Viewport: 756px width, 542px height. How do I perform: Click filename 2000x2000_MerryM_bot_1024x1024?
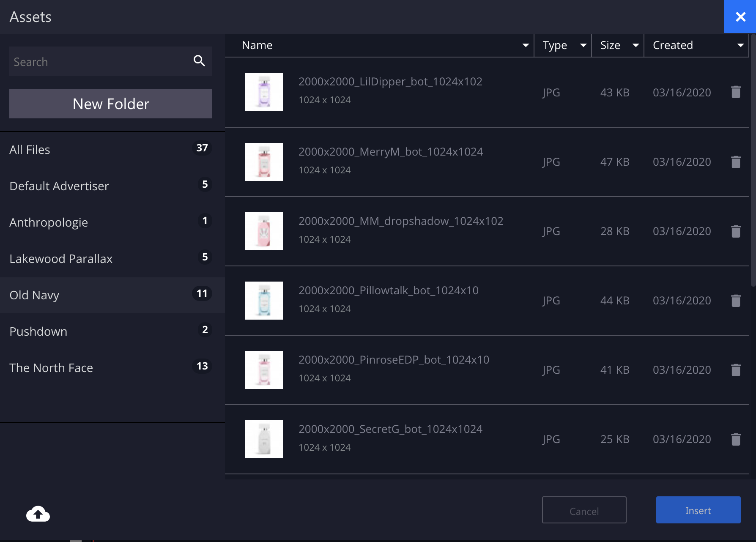[391, 152]
